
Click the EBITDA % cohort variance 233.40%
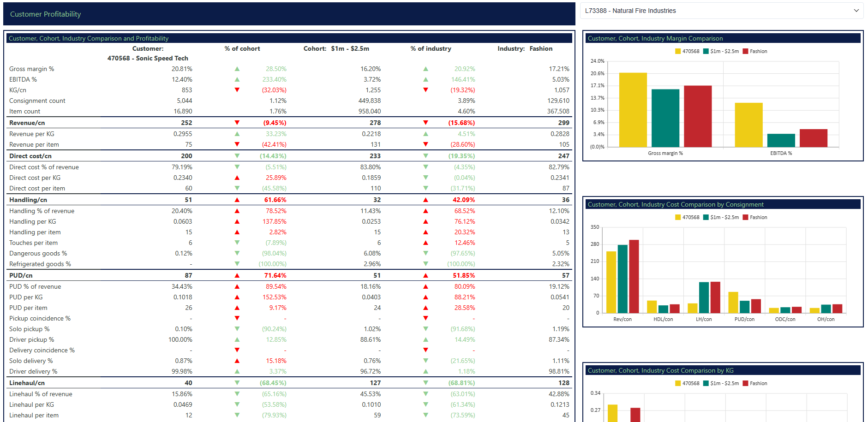tap(275, 79)
